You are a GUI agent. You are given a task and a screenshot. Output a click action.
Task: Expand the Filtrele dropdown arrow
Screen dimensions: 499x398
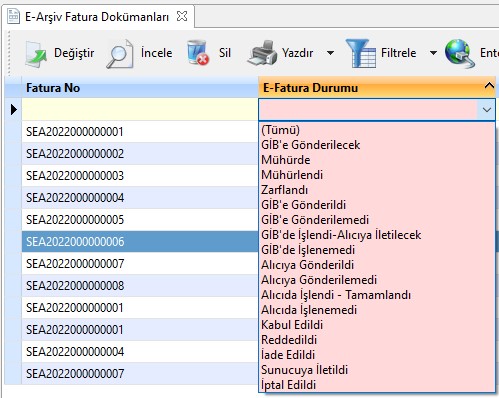(x=433, y=53)
